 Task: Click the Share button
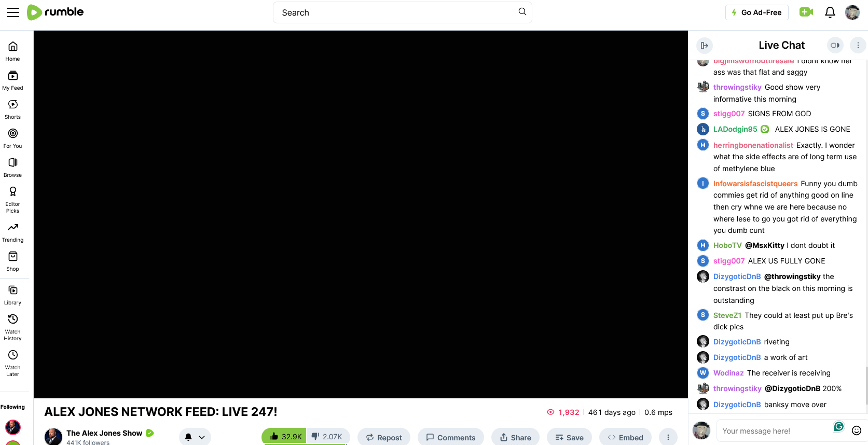coord(515,437)
